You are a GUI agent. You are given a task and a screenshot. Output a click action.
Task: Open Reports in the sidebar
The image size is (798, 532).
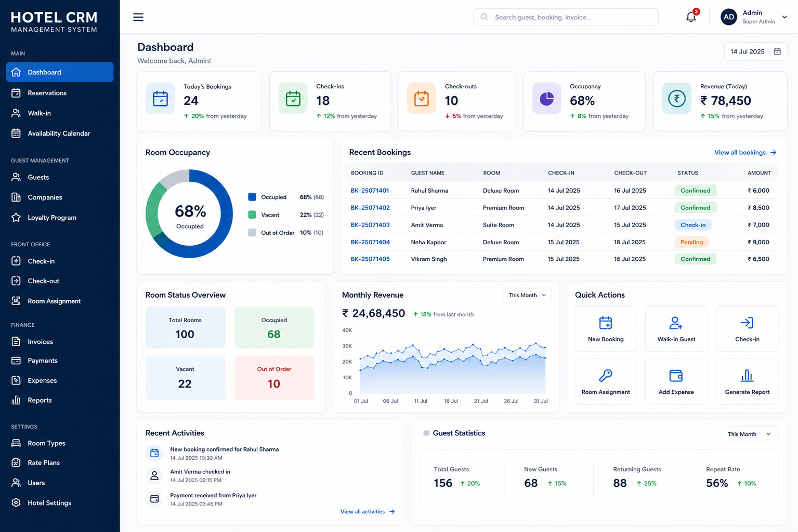pyautogui.click(x=60, y=400)
